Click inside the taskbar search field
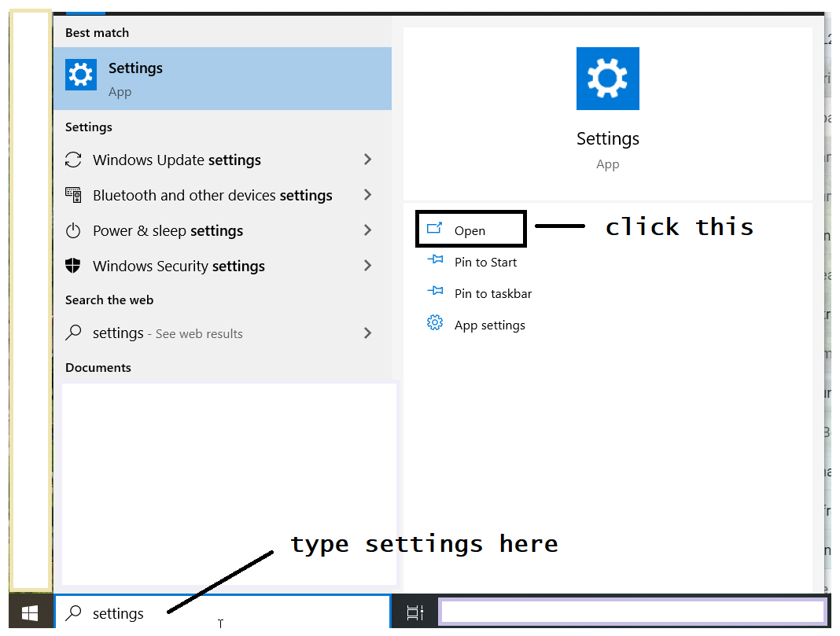 220,612
